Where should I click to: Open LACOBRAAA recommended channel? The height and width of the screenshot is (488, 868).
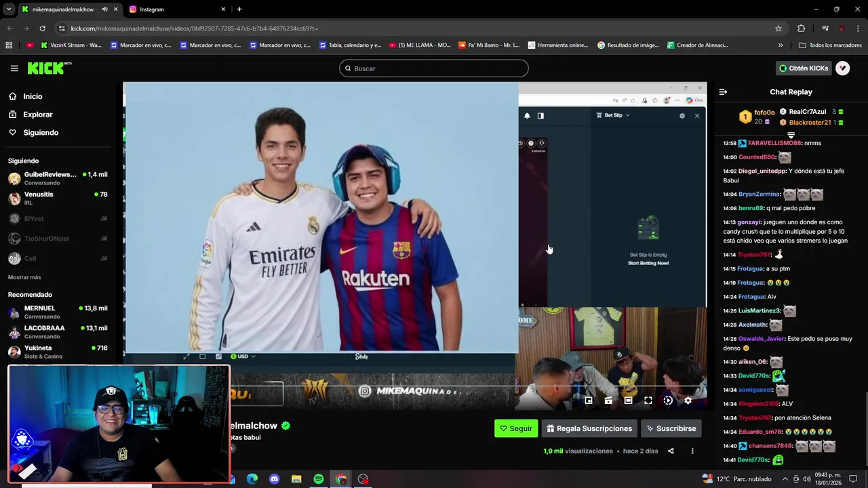click(x=58, y=332)
